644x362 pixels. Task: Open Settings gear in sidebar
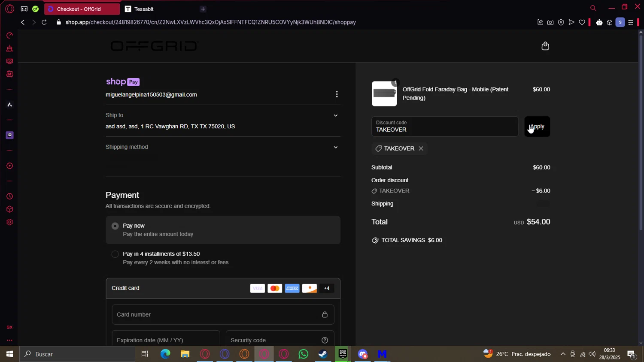click(x=9, y=222)
